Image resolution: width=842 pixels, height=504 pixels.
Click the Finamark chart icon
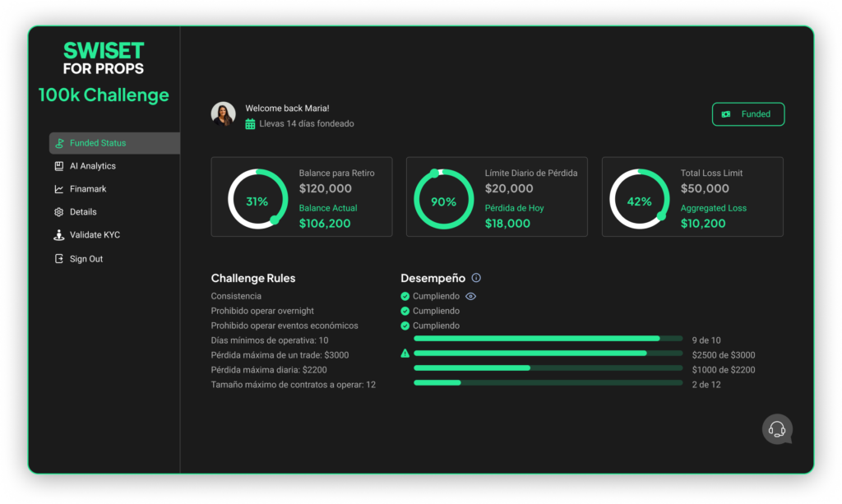[59, 189]
